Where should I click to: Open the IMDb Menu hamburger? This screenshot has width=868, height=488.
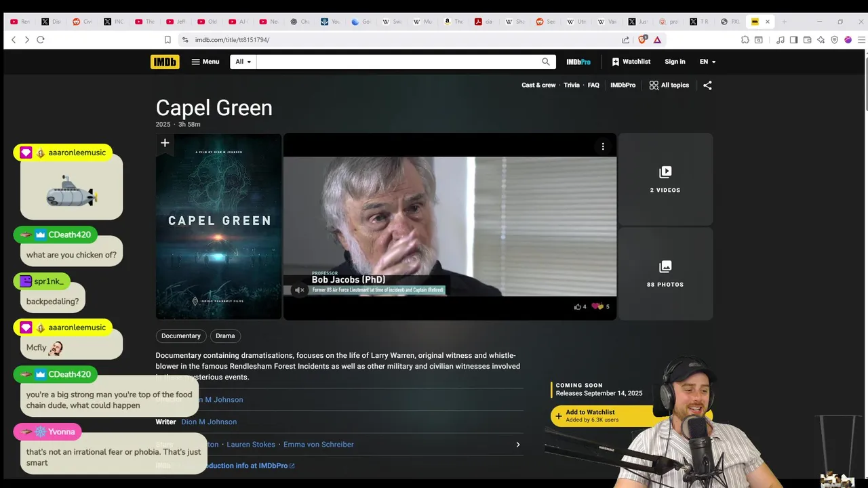pyautogui.click(x=205, y=62)
